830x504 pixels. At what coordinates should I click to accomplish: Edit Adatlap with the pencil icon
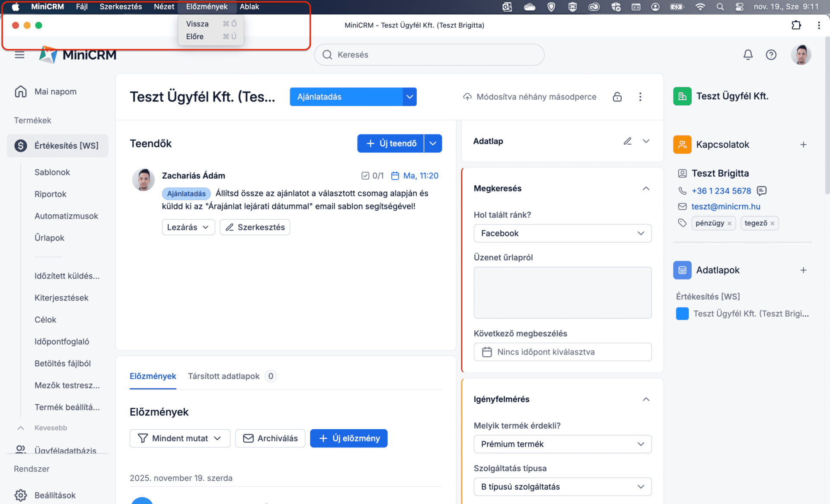(627, 141)
